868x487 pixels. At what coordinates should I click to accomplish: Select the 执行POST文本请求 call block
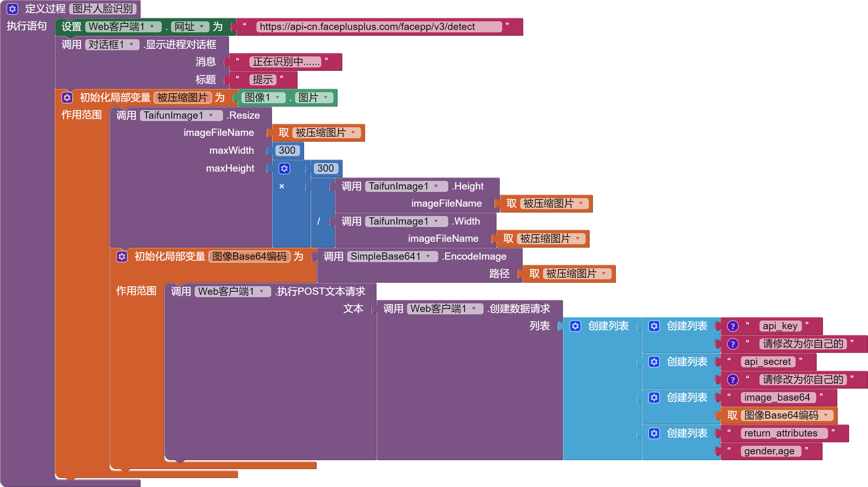coord(320,291)
